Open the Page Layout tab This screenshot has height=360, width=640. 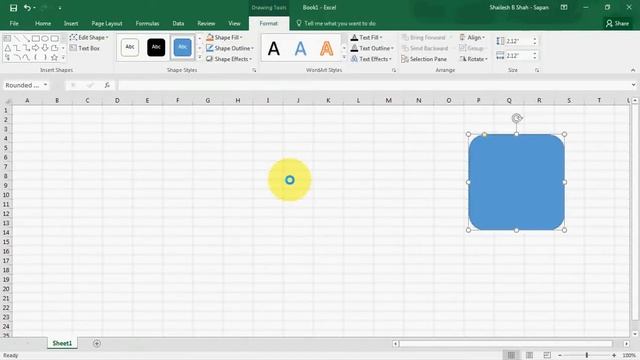tap(107, 23)
